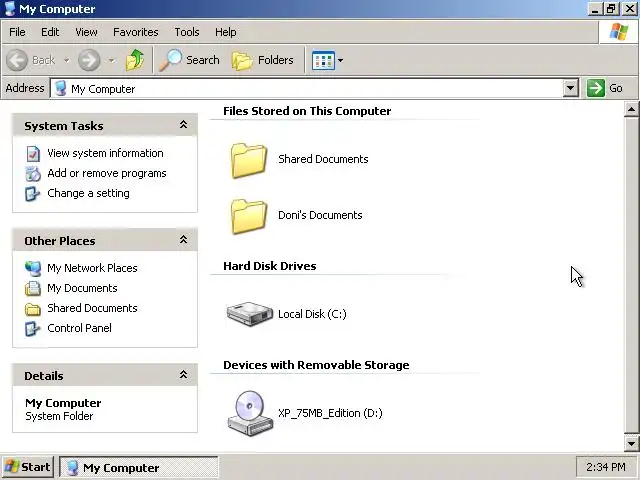This screenshot has width=640, height=480.
Task: Select the Local Disk (C:) drive icon
Action: (249, 313)
